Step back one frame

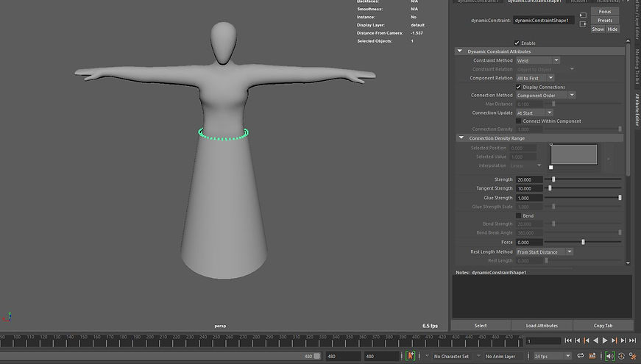tap(577, 340)
